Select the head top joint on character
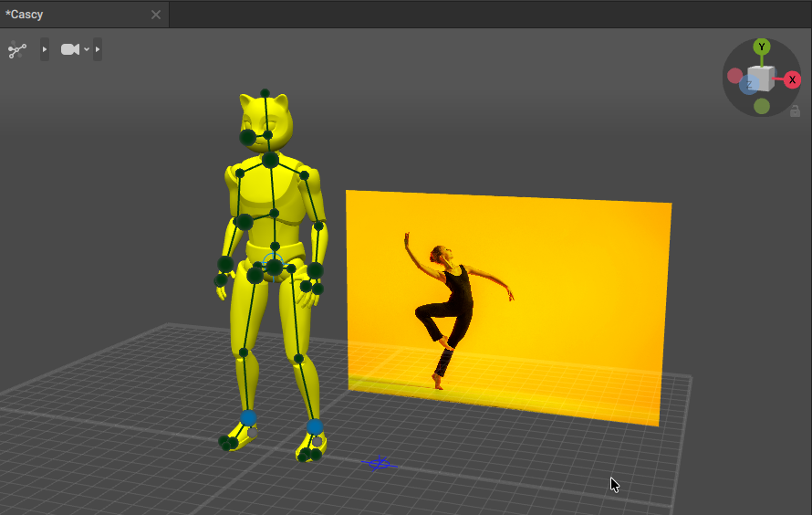The height and width of the screenshot is (515, 812). (265, 93)
